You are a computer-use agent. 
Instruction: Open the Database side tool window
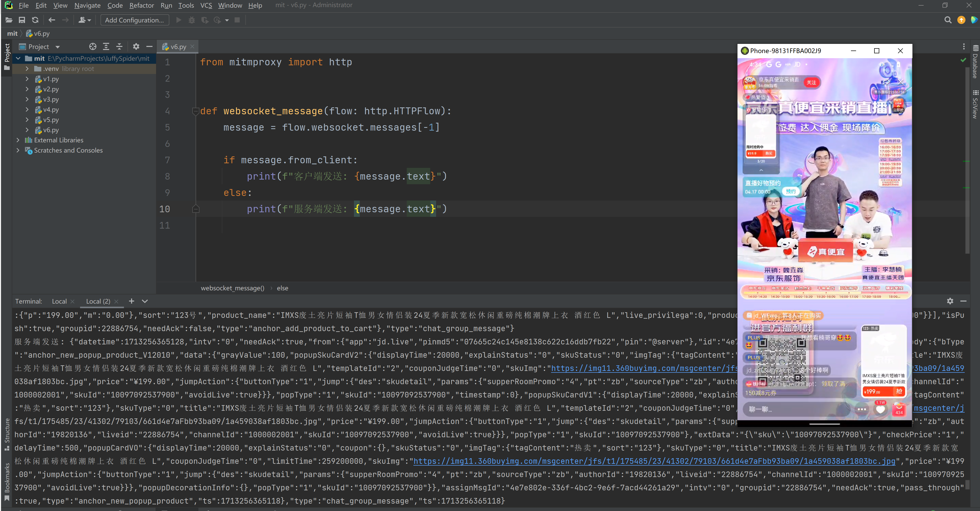coord(975,62)
